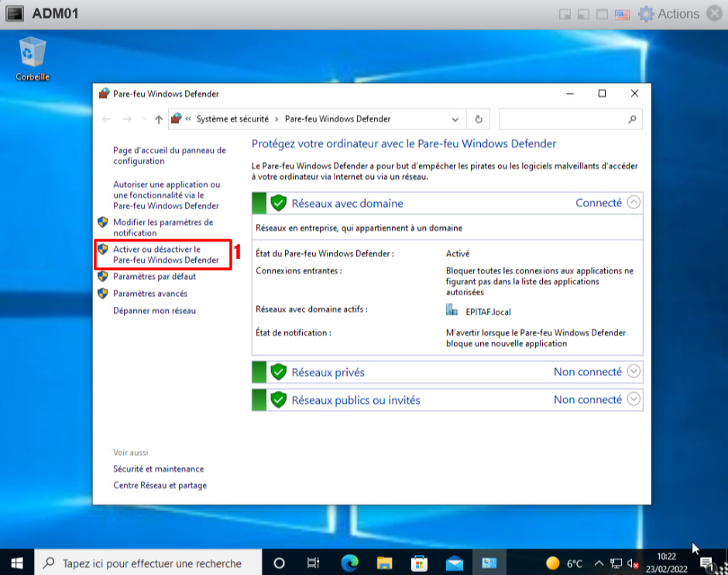
Task: Open Task View on the taskbar
Action: point(314,563)
